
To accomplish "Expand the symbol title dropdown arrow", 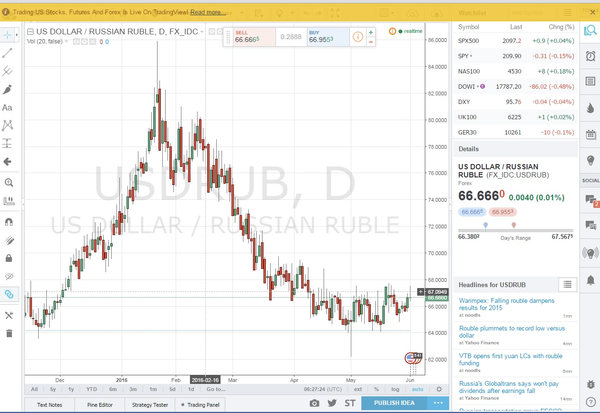I will pos(202,31).
